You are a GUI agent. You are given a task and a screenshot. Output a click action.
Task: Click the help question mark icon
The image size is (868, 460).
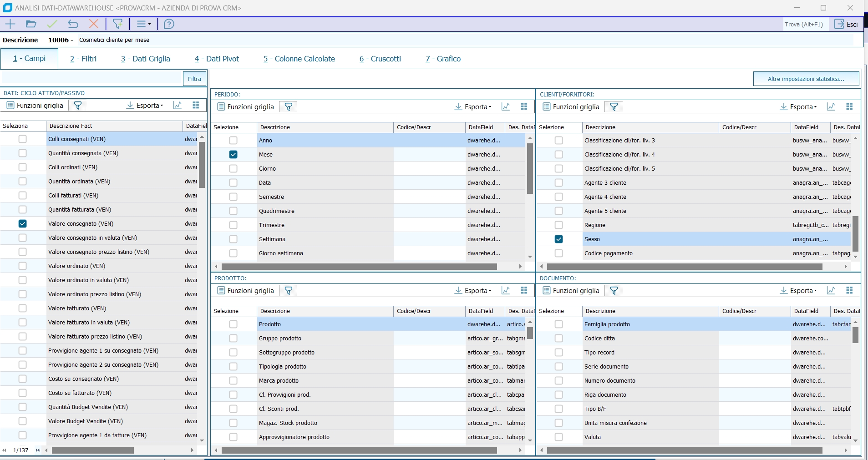point(169,24)
